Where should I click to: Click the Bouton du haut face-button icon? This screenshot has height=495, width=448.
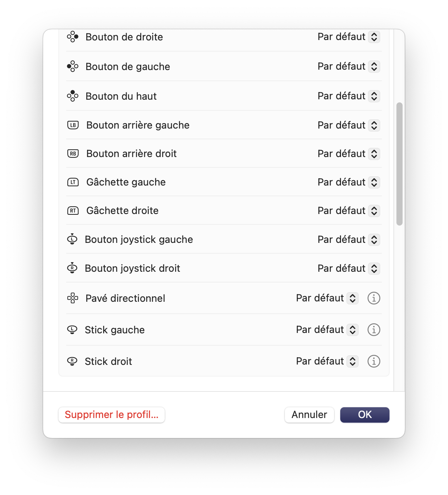[x=73, y=96]
